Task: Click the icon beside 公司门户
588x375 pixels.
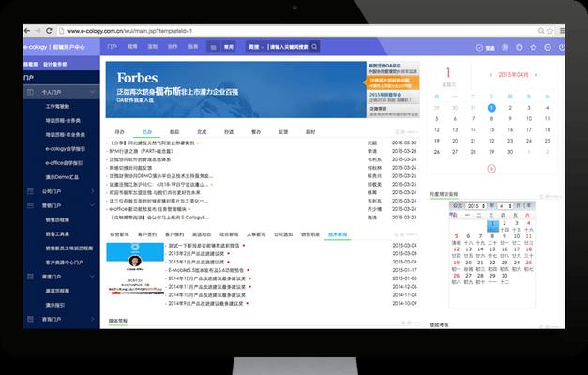Action: [x=30, y=191]
